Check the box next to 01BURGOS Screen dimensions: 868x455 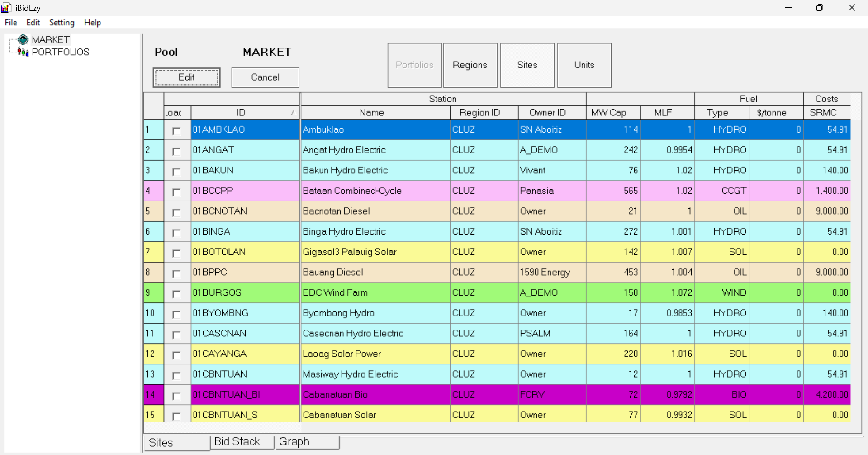click(x=176, y=294)
